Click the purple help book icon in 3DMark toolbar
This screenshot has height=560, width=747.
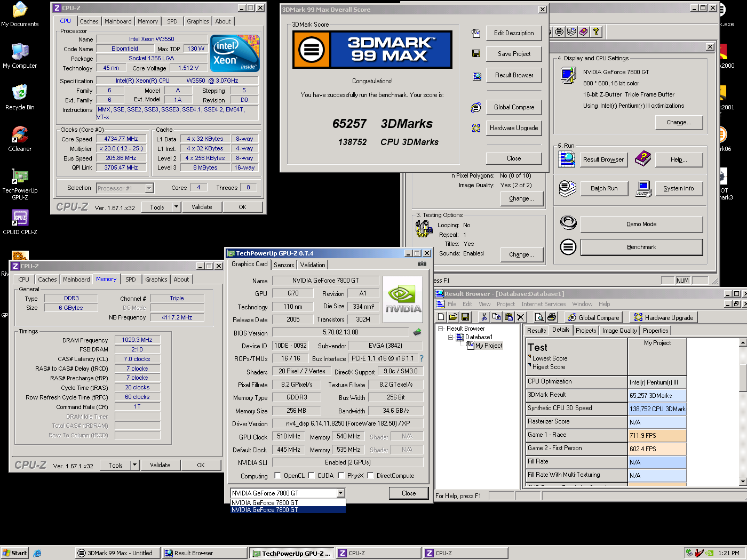point(584,32)
